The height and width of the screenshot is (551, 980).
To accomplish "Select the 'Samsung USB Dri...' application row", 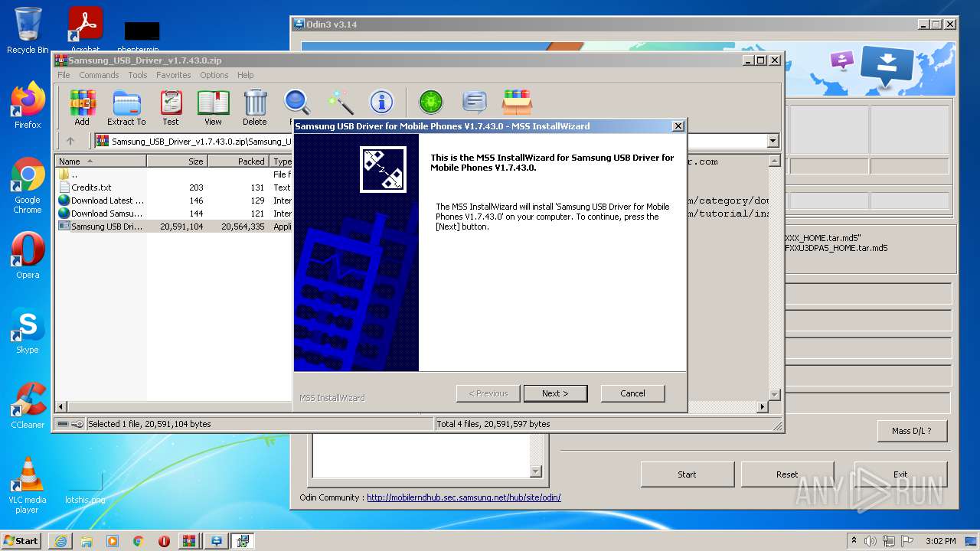I will tap(173, 227).
